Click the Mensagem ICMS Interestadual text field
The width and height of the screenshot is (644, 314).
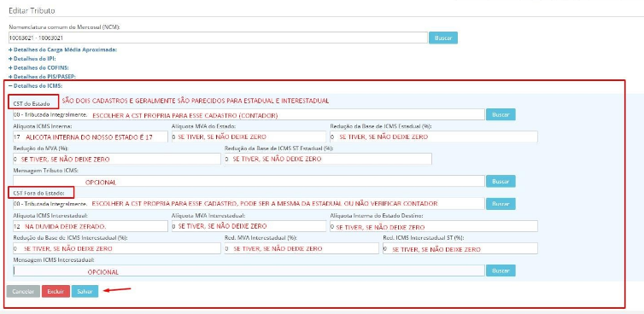pyautogui.click(x=249, y=270)
